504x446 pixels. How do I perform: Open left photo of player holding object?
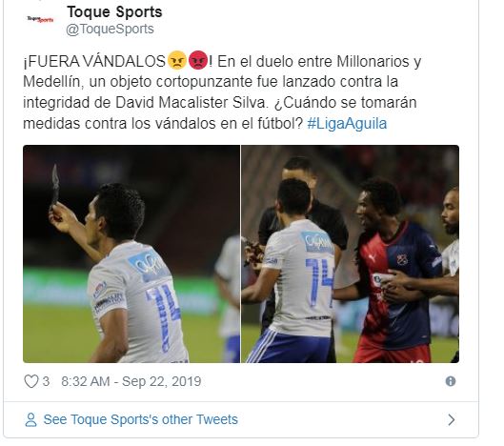131,254
